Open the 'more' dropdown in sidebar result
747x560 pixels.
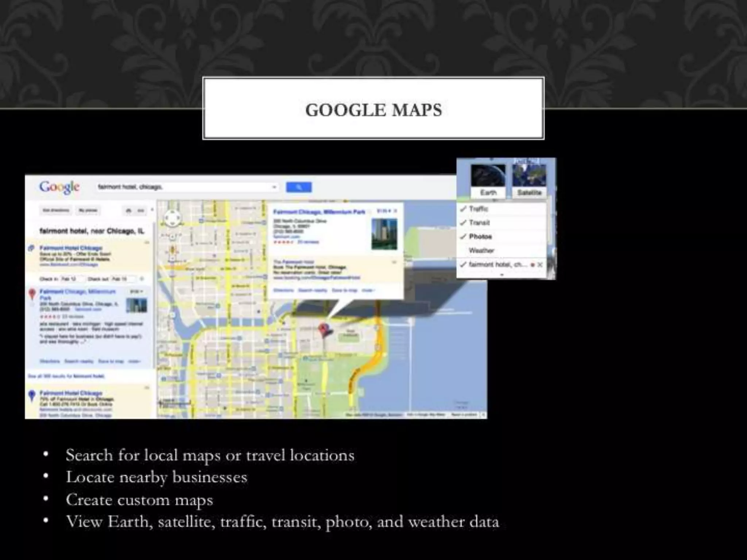[134, 361]
